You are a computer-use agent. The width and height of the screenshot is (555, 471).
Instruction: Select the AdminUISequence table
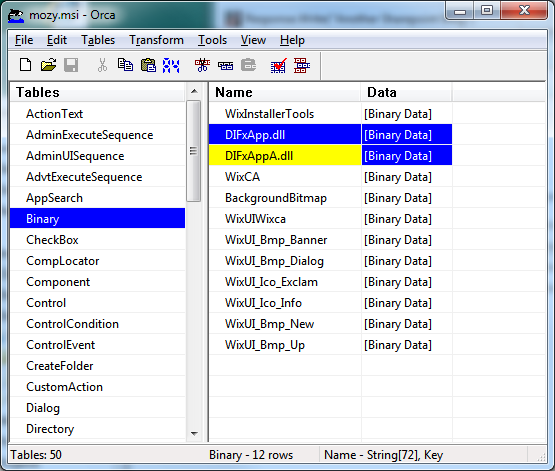97,156
